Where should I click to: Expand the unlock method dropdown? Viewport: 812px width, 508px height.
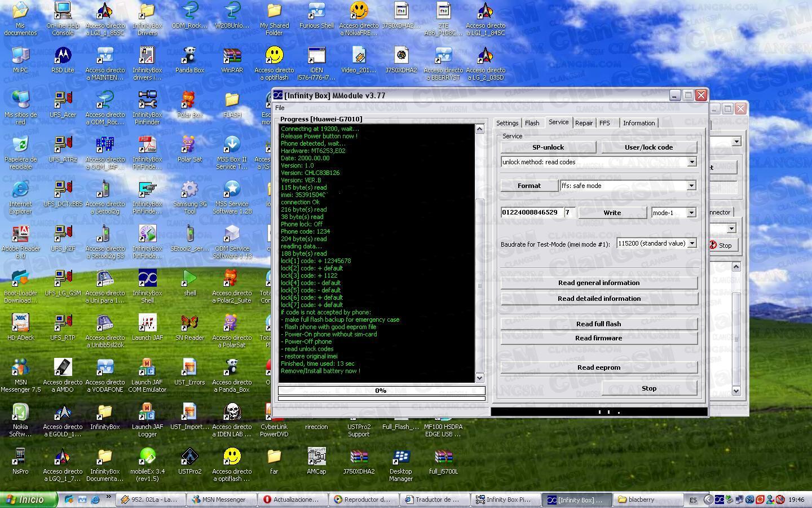pos(692,162)
